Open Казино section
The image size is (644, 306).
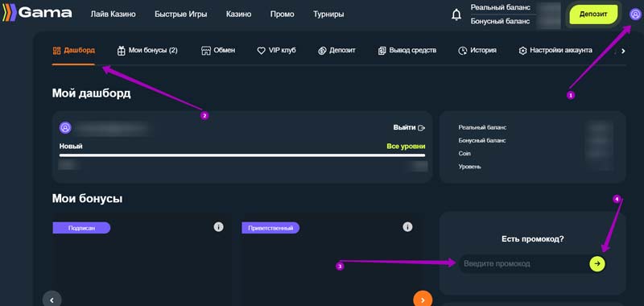click(x=238, y=14)
